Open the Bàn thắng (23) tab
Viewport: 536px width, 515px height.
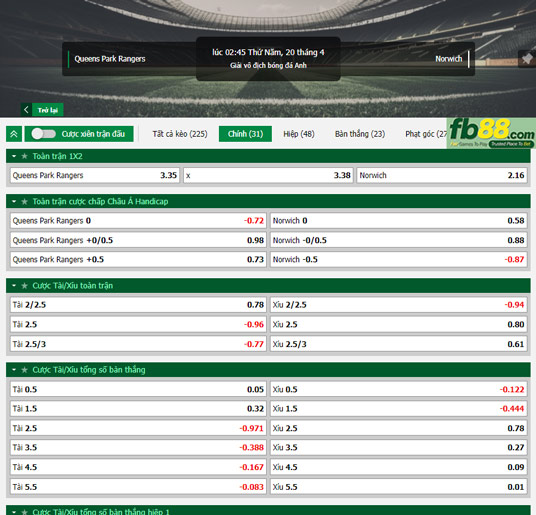pyautogui.click(x=360, y=134)
